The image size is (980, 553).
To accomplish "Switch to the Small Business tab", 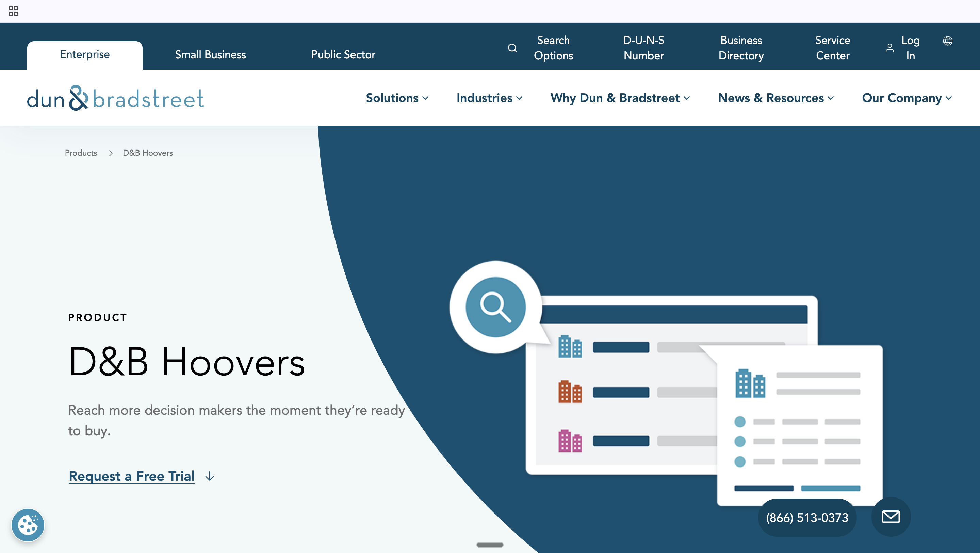I will click(210, 54).
